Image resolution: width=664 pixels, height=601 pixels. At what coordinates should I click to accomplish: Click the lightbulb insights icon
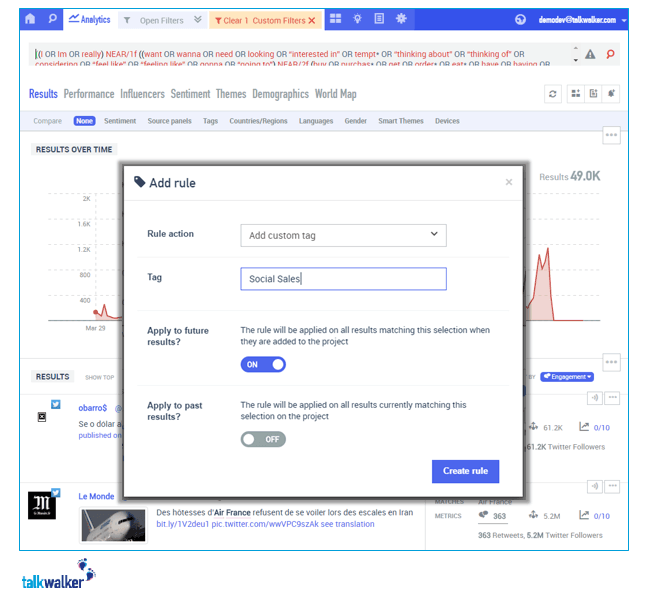[357, 19]
